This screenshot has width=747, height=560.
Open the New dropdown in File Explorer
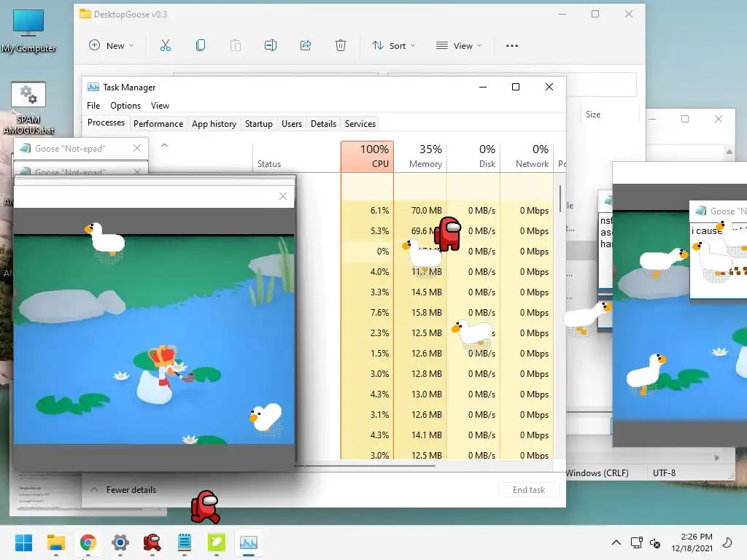point(112,46)
